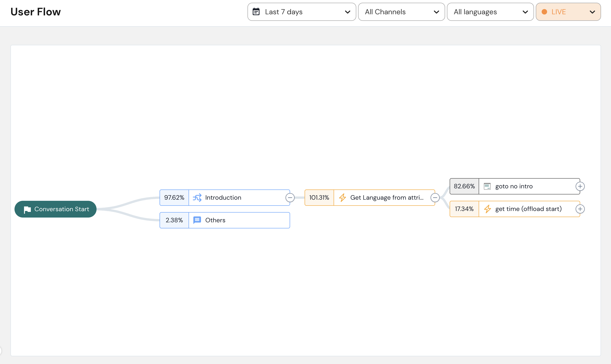The height and width of the screenshot is (364, 611).
Task: Click the get time lightning bolt icon
Action: [x=487, y=209]
